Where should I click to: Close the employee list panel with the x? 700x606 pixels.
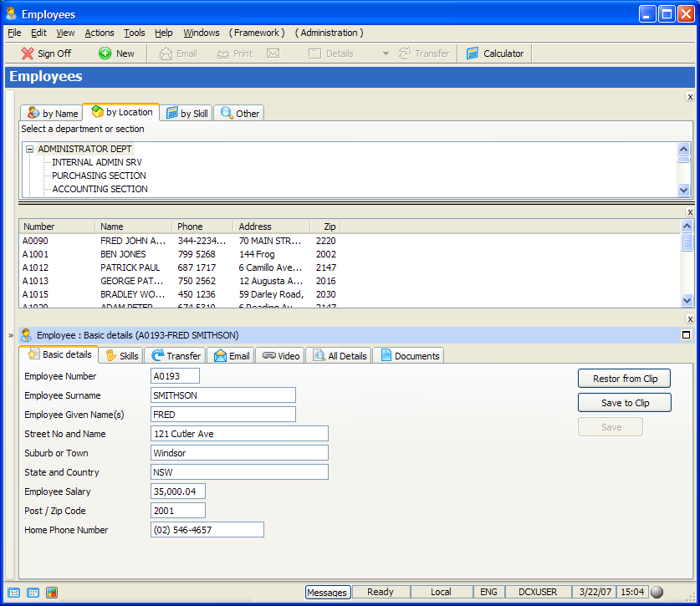pos(689,212)
